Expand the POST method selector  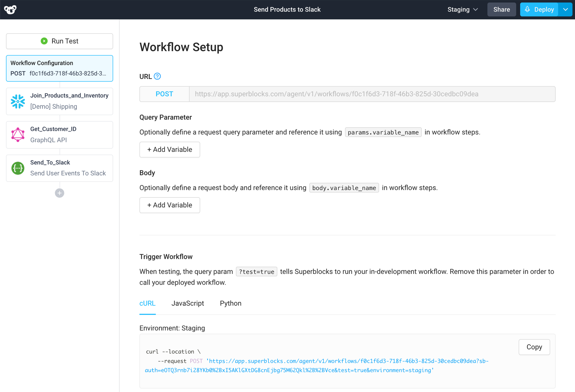click(x=164, y=94)
